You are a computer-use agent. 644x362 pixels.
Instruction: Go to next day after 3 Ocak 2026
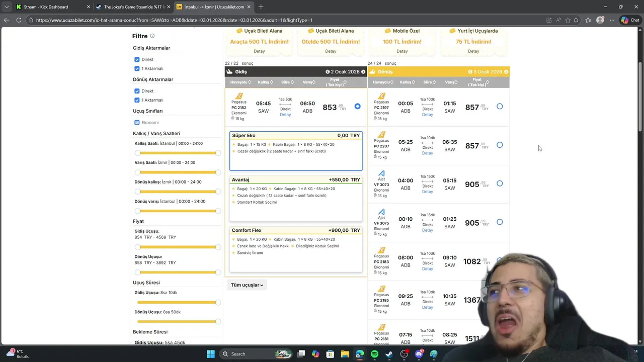[506, 72]
